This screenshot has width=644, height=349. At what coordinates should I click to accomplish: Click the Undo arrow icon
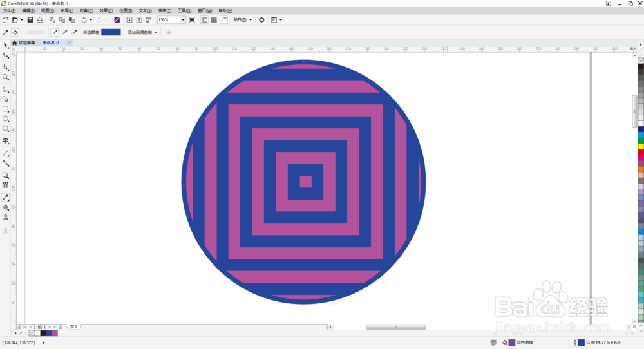click(x=84, y=20)
